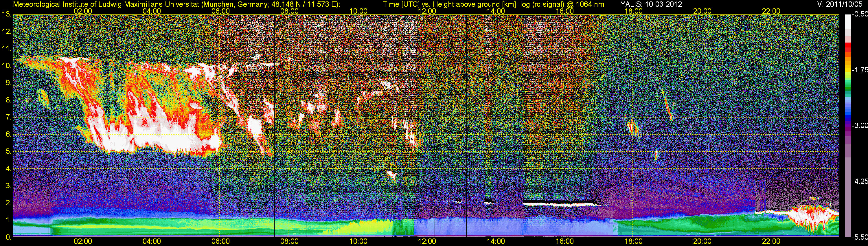
Task: Click the 18:00 label on top time axis
Action: tap(633, 11)
